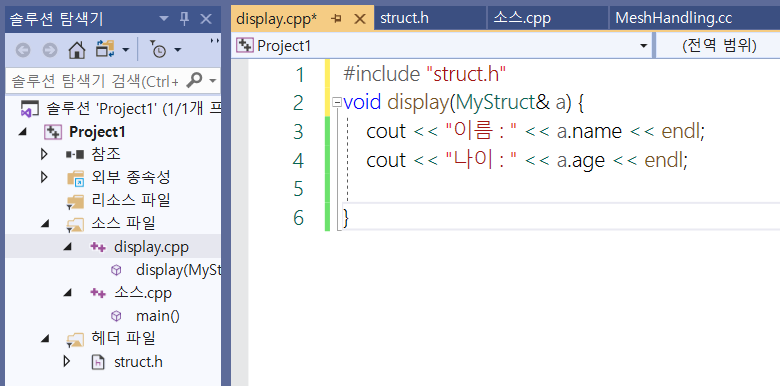
Task: Select the 참조 tree item
Action: 106,154
